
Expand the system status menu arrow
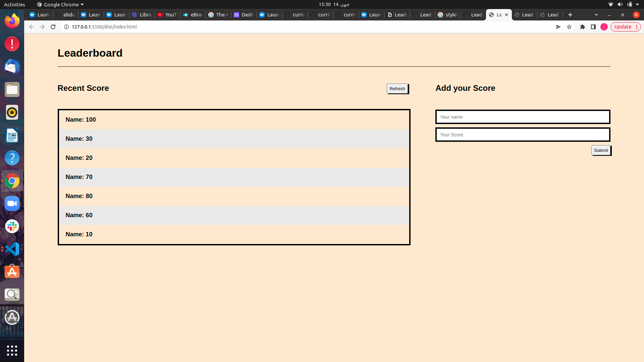click(637, 4)
